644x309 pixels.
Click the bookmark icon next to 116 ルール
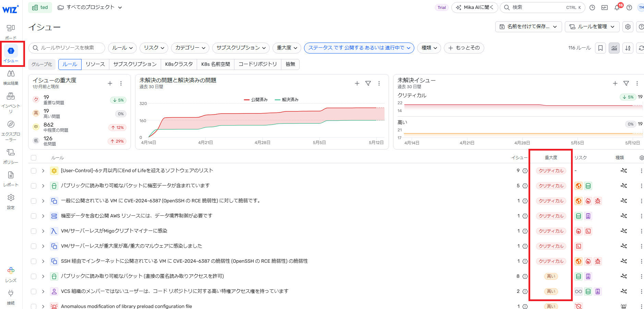600,48
